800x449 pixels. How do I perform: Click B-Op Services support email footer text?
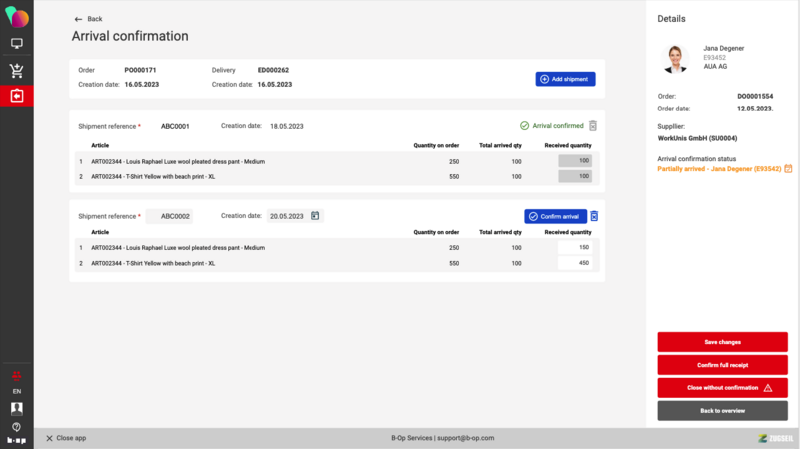tap(442, 438)
